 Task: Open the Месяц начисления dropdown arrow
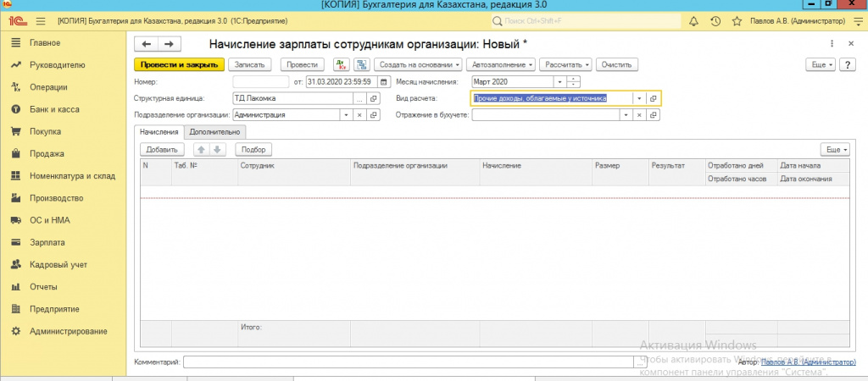[x=560, y=82]
